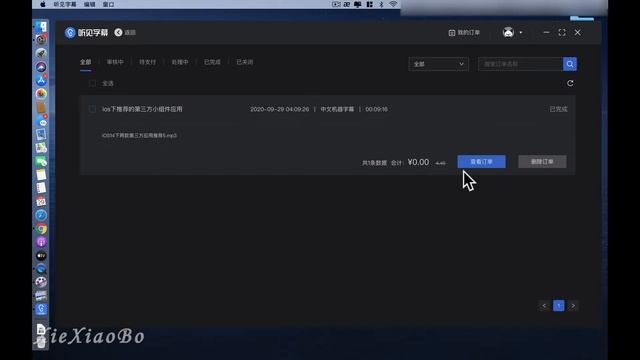Open Google Chrome in the dock
This screenshot has height=360, width=640.
tap(41, 229)
